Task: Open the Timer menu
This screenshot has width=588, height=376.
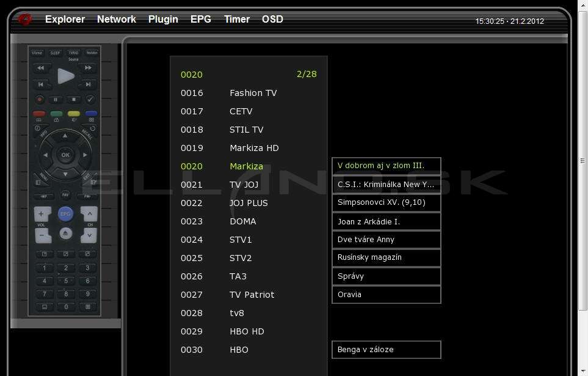Action: 237,19
